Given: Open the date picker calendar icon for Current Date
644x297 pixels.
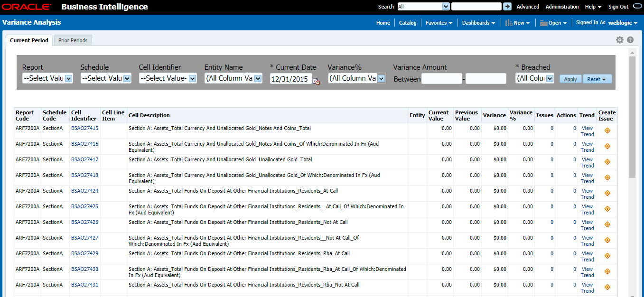Looking at the screenshot, I should click(317, 81).
